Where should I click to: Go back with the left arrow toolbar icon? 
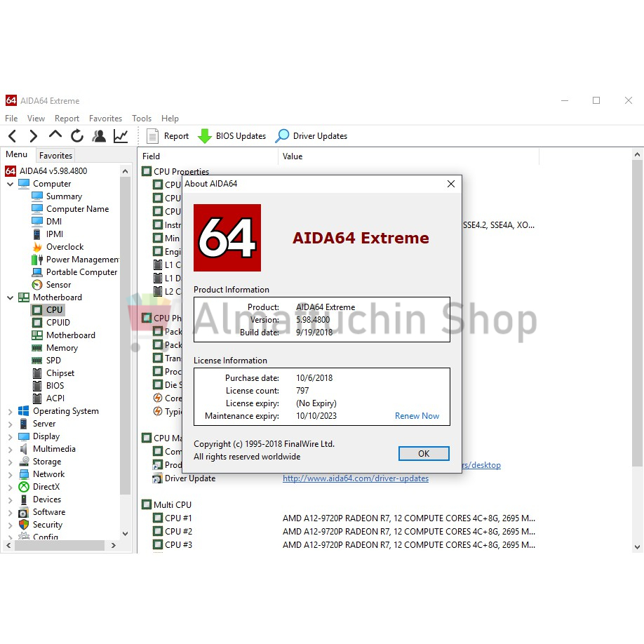(x=13, y=136)
